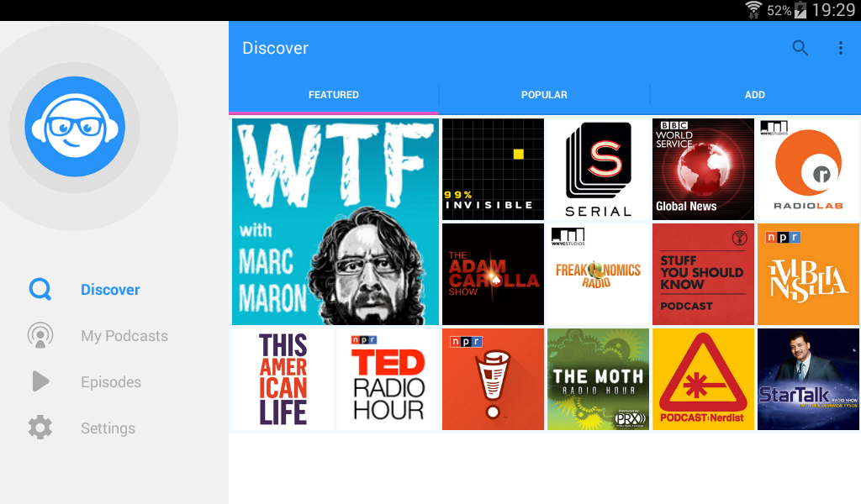Go to My Podcasts in the sidebar
Screen dimensions: 861x504
coord(124,336)
